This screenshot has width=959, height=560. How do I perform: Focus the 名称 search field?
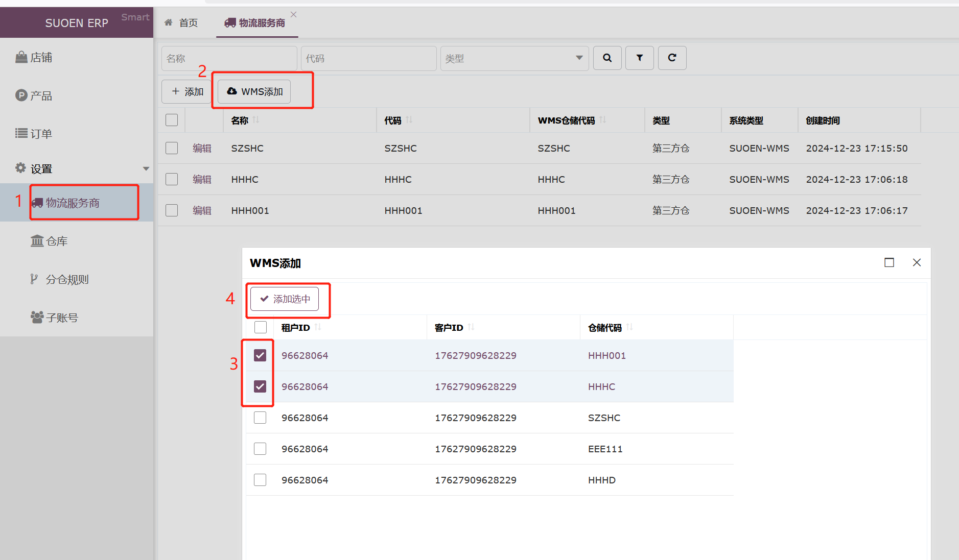[229, 58]
